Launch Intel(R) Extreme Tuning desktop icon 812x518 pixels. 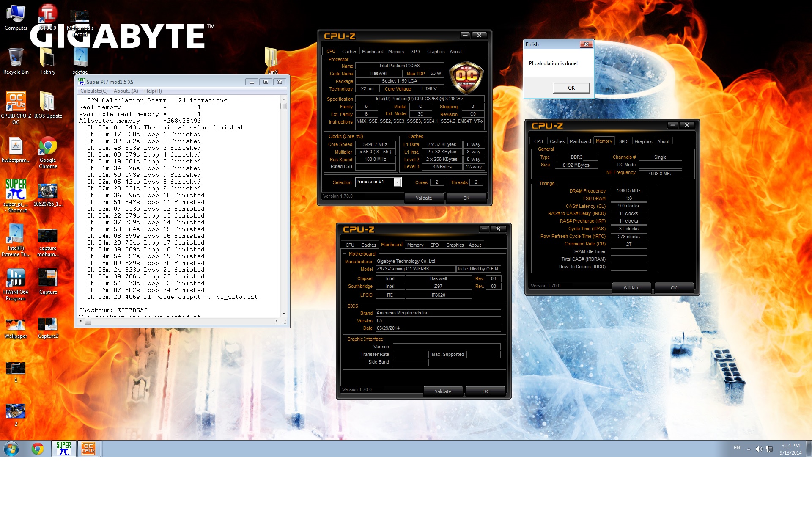tap(16, 240)
